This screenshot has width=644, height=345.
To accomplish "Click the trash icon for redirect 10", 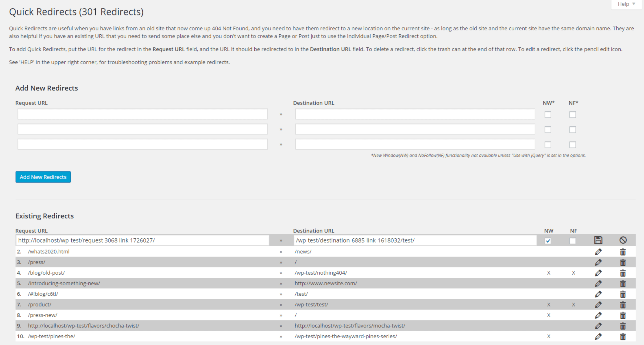I will click(x=623, y=336).
